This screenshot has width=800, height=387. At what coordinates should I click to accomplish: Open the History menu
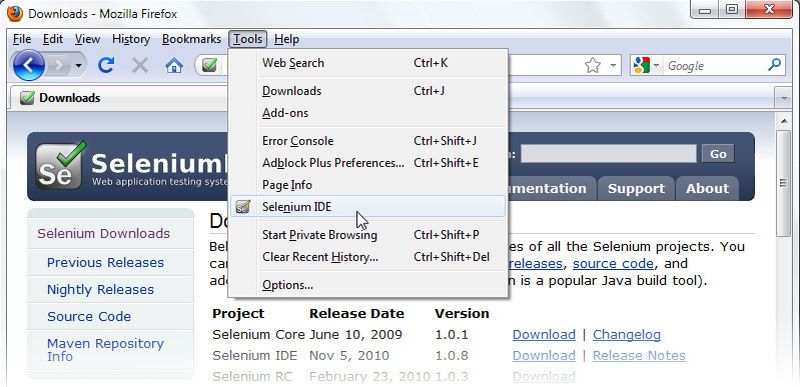coord(131,39)
